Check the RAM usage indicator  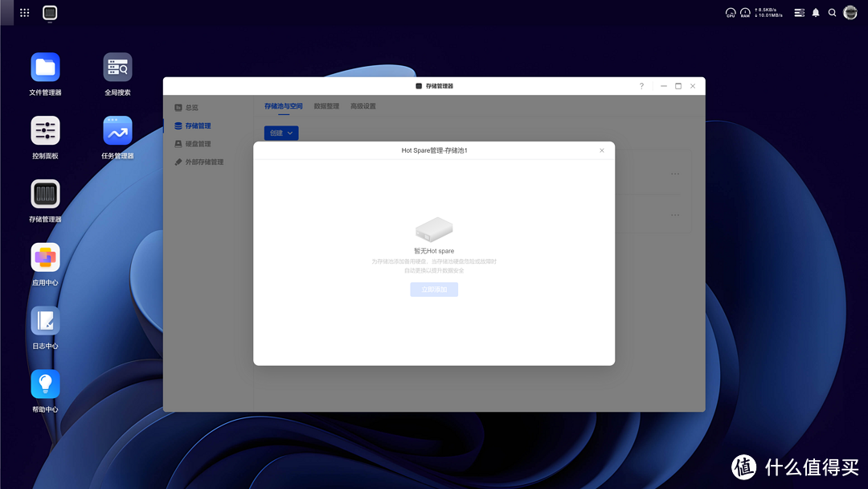click(745, 13)
